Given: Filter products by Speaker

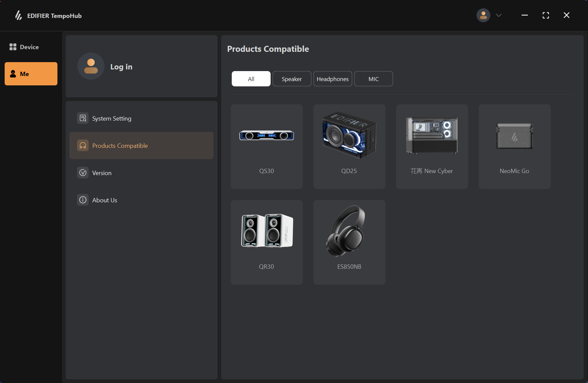Looking at the screenshot, I should click(292, 79).
